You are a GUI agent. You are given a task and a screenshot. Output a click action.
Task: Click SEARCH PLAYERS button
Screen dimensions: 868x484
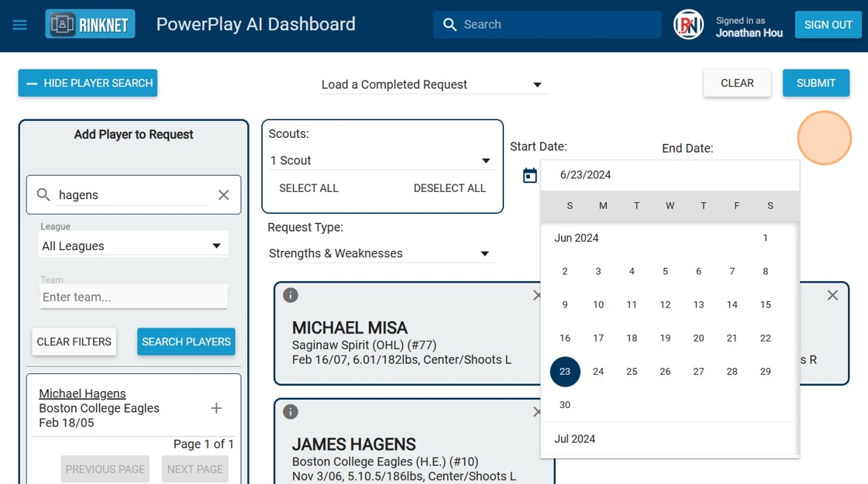(186, 342)
